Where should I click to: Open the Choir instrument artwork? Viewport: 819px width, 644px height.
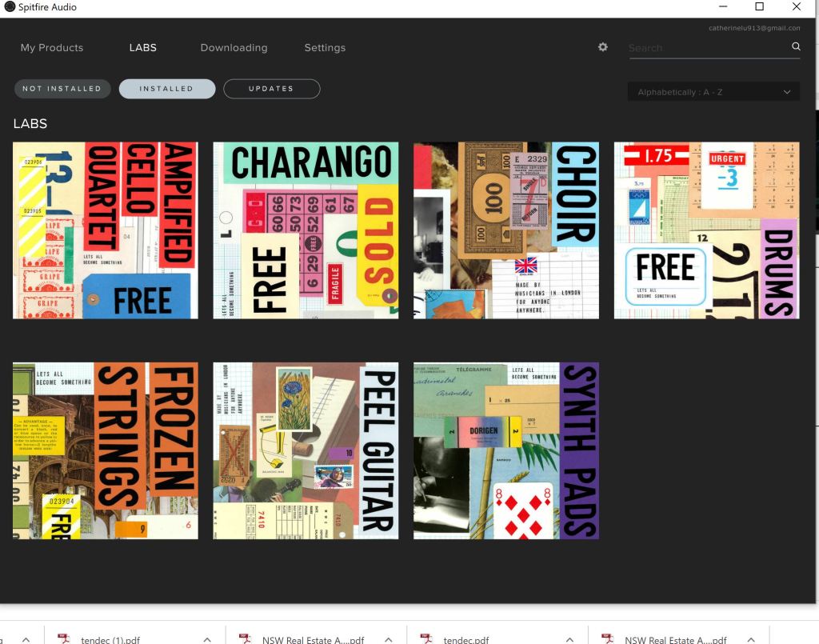click(505, 230)
